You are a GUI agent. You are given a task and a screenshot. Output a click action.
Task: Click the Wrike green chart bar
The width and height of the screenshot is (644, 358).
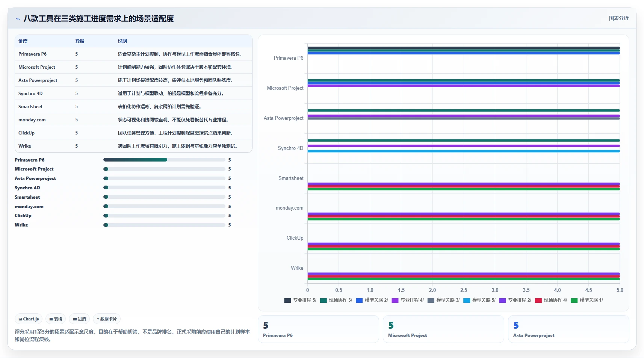tap(464, 279)
